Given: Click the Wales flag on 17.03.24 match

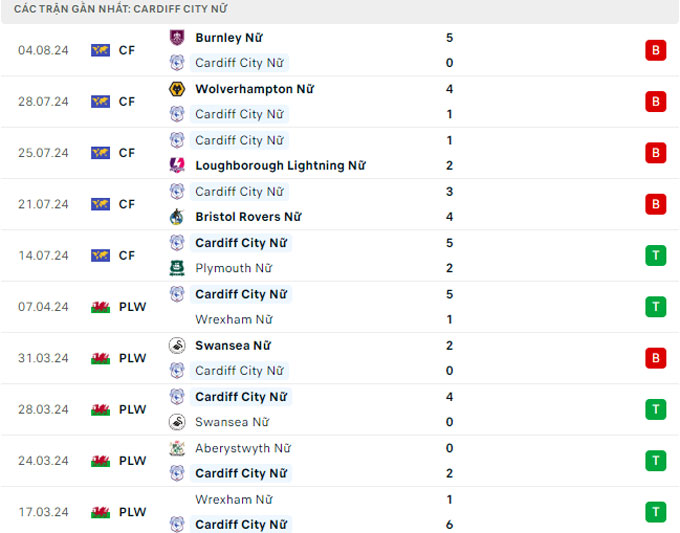Looking at the screenshot, I should (100, 512).
